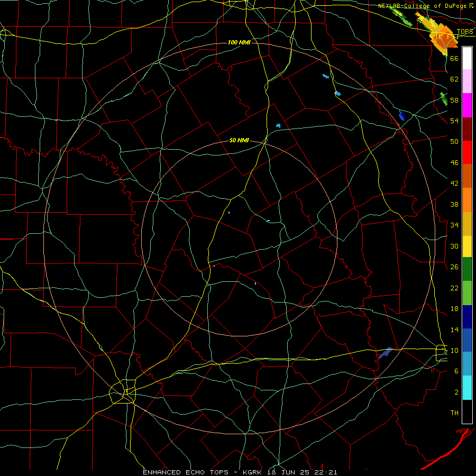Click the 'ENHANCED ECHO TOPS' caption text
The width and height of the screenshot is (476, 476).
186,472
